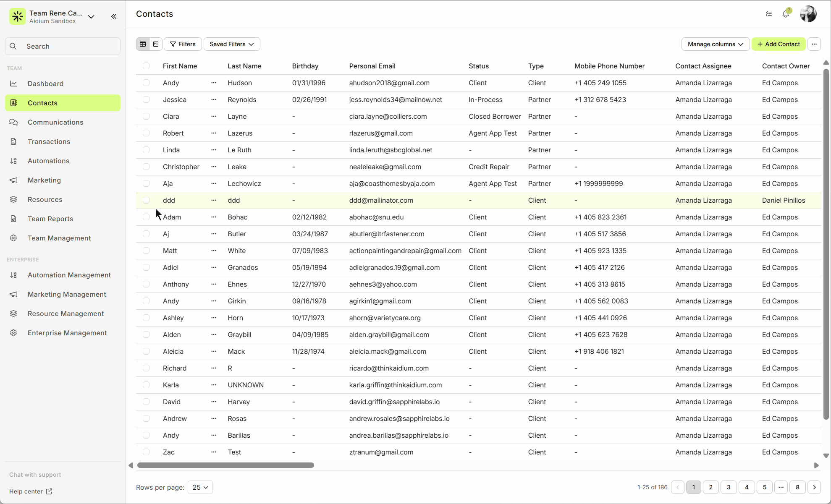Tick the checkbox next to Jessica Reynolds

click(x=146, y=99)
